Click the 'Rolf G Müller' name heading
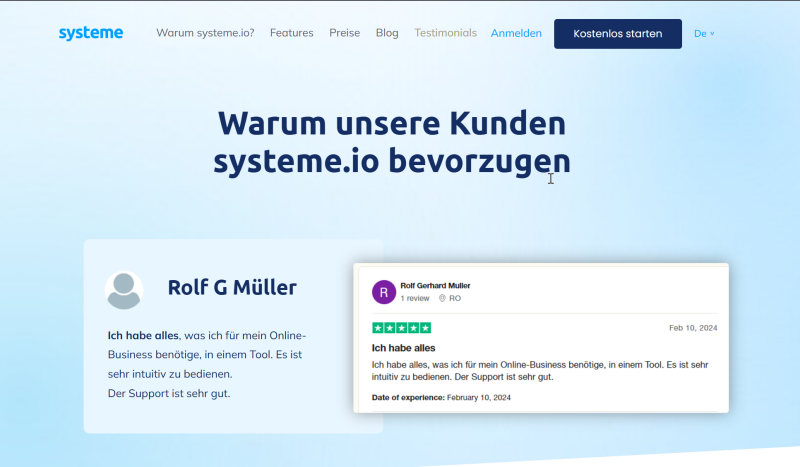 [232, 287]
